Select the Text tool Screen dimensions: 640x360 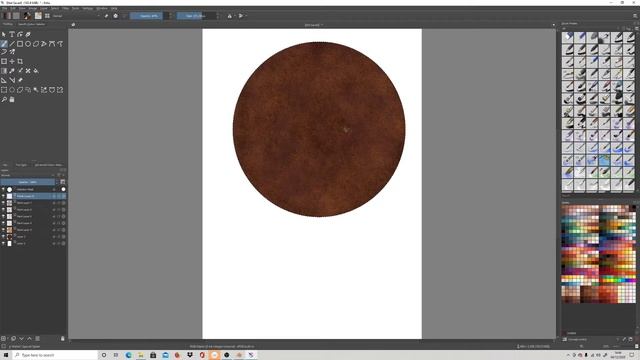pos(12,35)
